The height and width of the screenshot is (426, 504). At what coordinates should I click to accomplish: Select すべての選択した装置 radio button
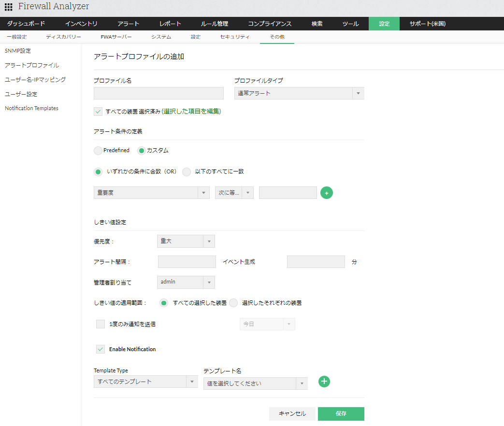164,303
